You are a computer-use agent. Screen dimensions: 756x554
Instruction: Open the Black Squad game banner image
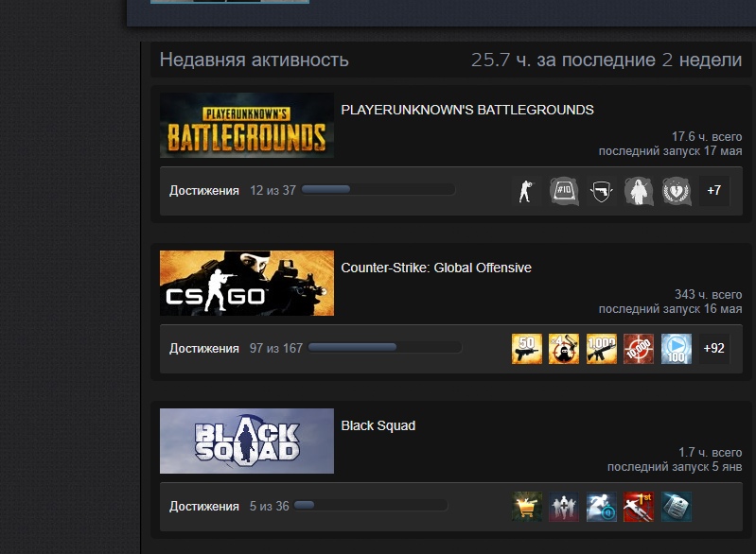click(247, 441)
